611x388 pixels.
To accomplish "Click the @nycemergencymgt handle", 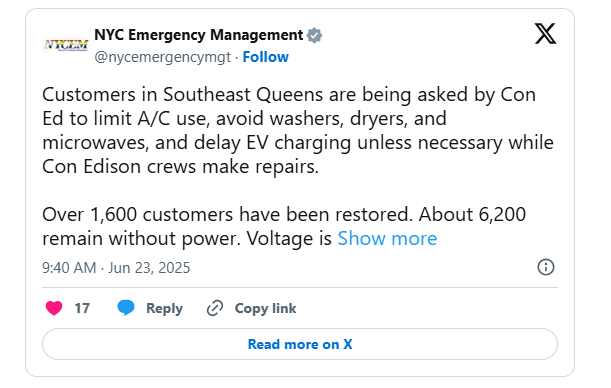I will point(162,57).
